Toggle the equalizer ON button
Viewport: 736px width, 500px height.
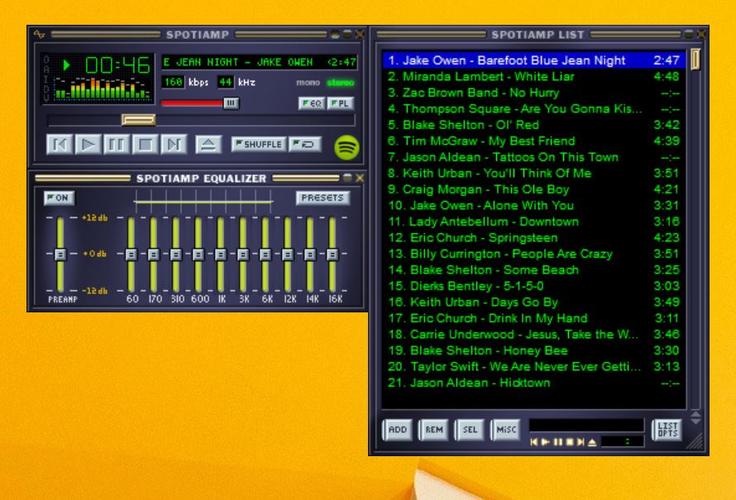tap(59, 198)
